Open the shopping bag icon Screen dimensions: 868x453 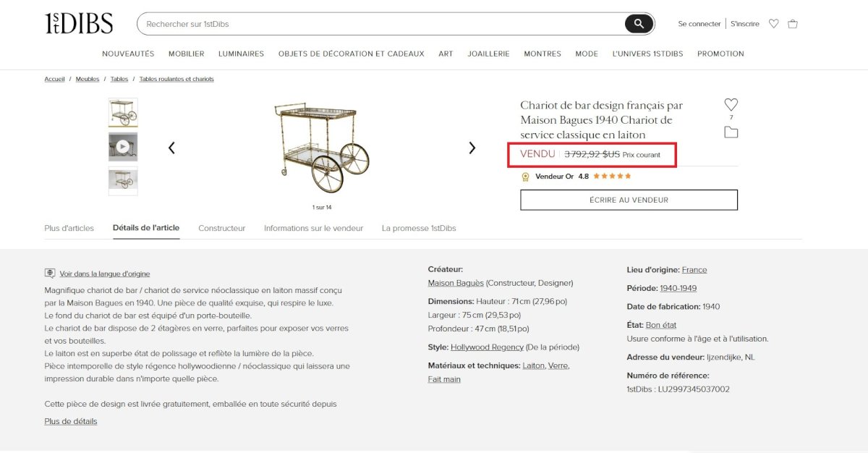point(793,24)
